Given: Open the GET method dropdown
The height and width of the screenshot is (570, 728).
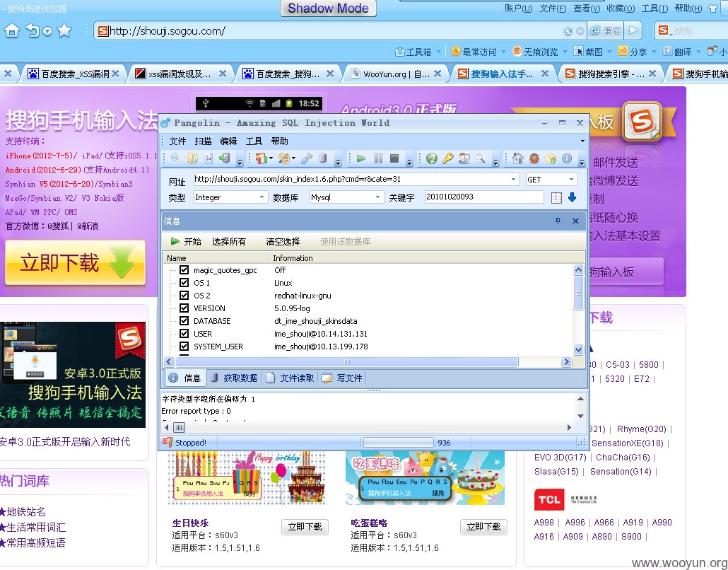Looking at the screenshot, I should coord(571,180).
